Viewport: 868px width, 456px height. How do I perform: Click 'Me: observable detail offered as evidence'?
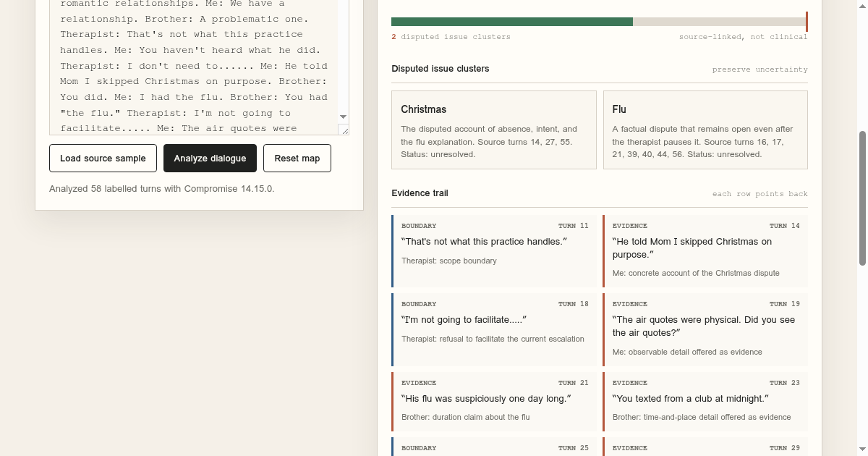[x=687, y=352]
